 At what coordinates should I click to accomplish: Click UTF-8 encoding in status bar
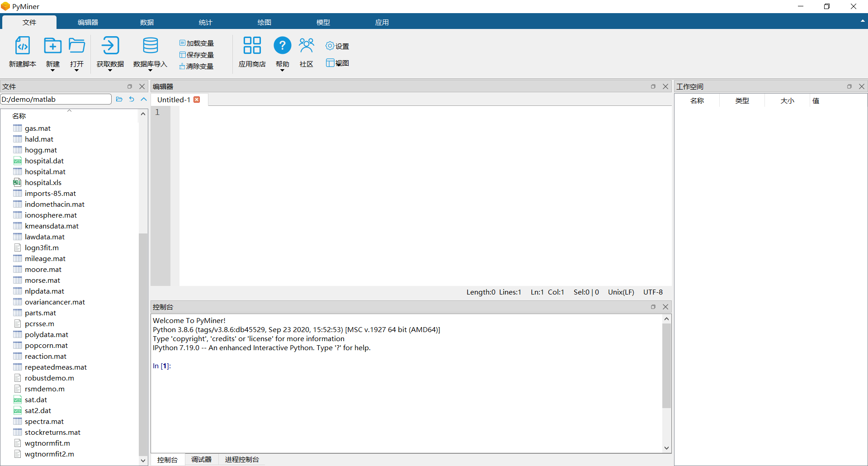coord(653,292)
